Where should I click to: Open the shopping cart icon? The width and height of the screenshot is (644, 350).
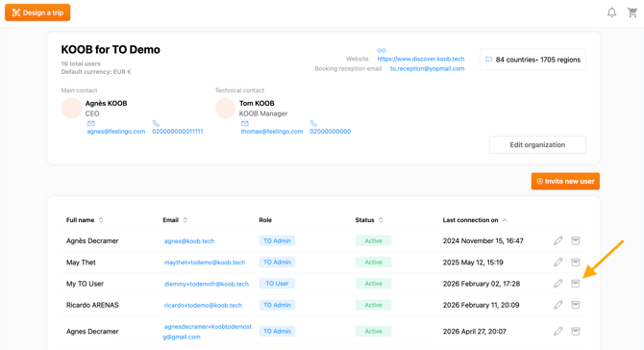(632, 12)
